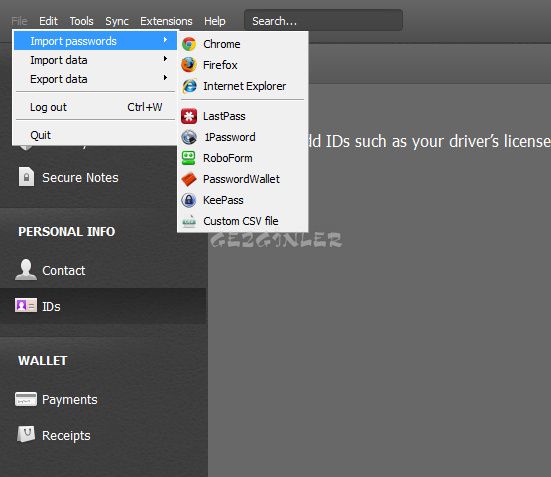Click the Chrome browser icon in the import submenu
The height and width of the screenshot is (477, 551).
[x=189, y=44]
